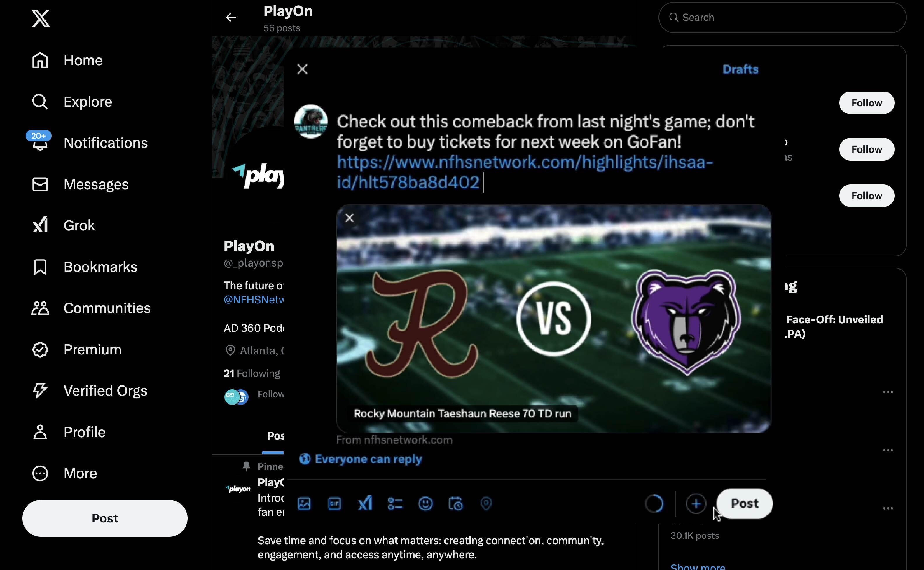
Task: Click the 30.1K posts trend text
Action: (694, 536)
